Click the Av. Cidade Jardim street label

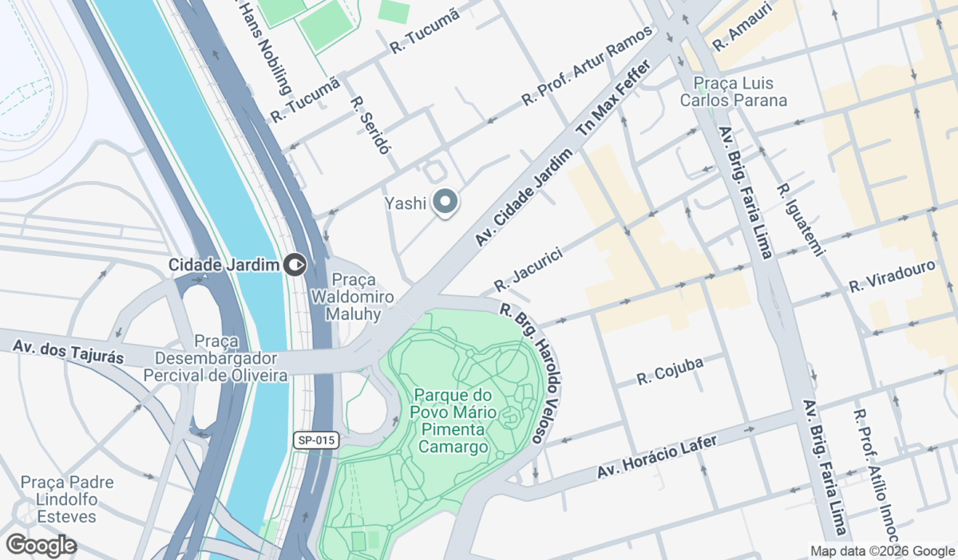(524, 197)
